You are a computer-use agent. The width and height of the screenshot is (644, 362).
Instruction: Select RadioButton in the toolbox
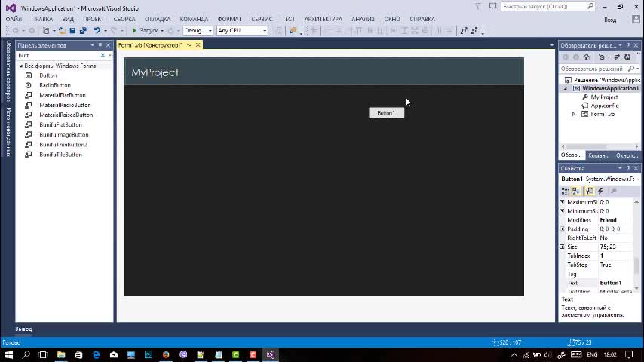pos(55,85)
